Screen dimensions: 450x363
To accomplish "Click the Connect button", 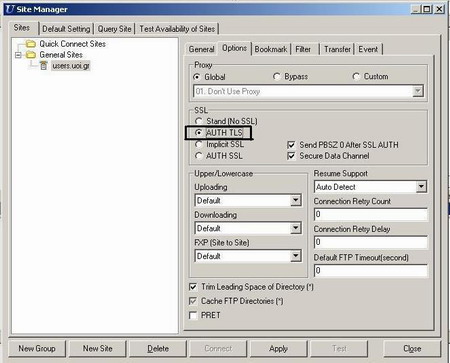I will tap(218, 349).
